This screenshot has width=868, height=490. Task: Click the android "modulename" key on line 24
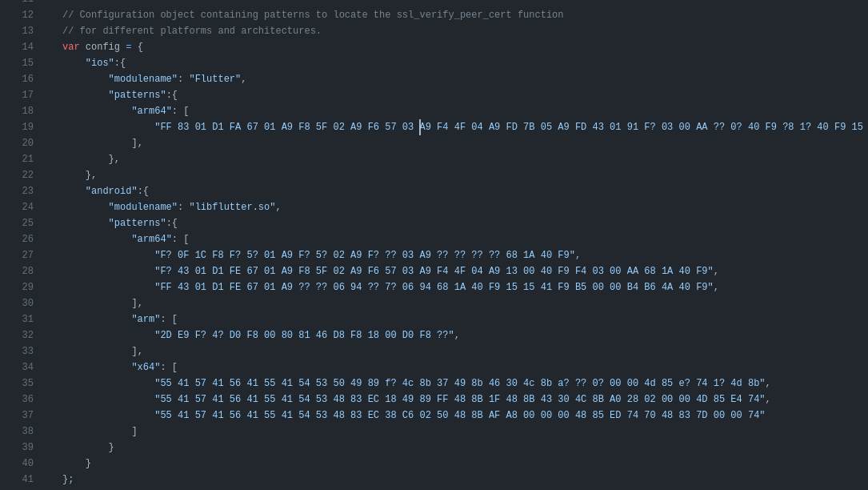coord(143,207)
